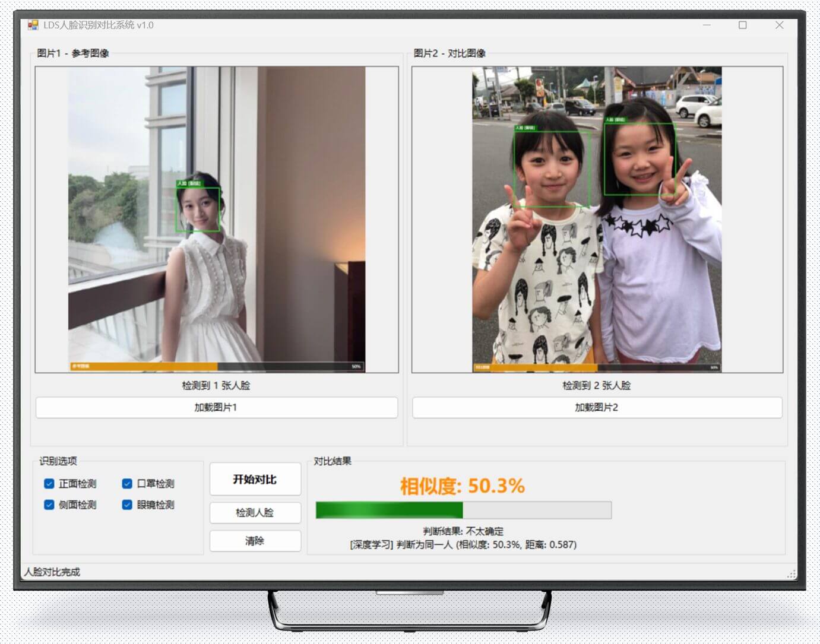Minimize the face comparison window
The image size is (820, 644).
tap(707, 25)
